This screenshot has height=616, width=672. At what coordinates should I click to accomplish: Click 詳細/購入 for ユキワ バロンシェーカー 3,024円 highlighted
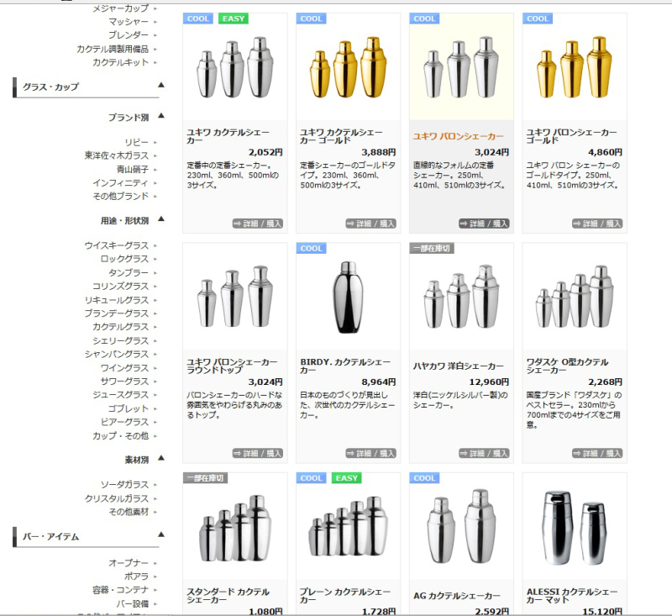click(x=484, y=224)
